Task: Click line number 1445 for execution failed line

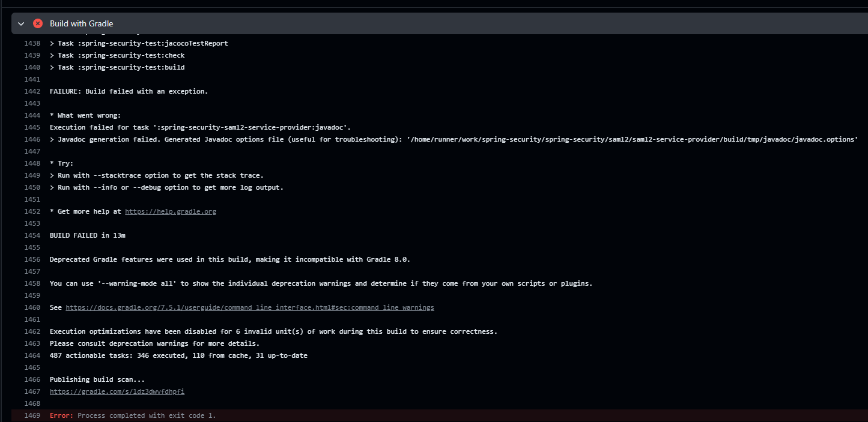Action: [32, 127]
